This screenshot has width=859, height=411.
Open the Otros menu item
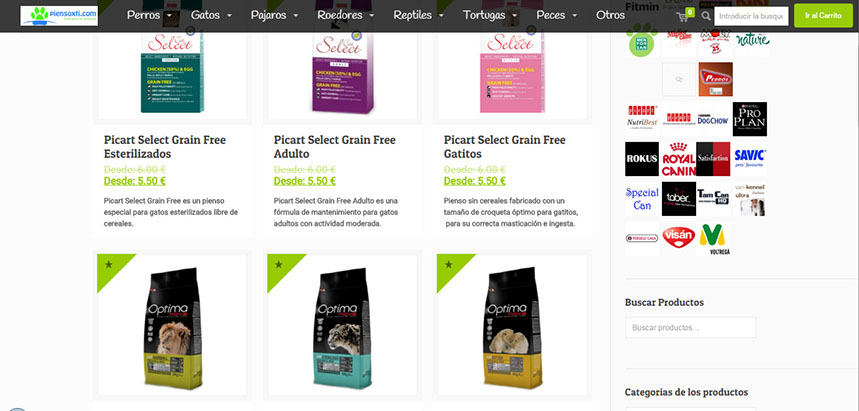coord(610,15)
